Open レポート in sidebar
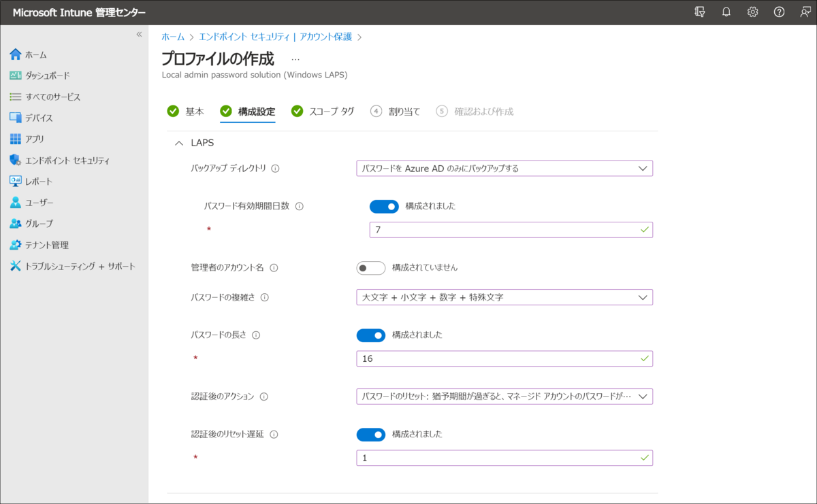 [39, 182]
